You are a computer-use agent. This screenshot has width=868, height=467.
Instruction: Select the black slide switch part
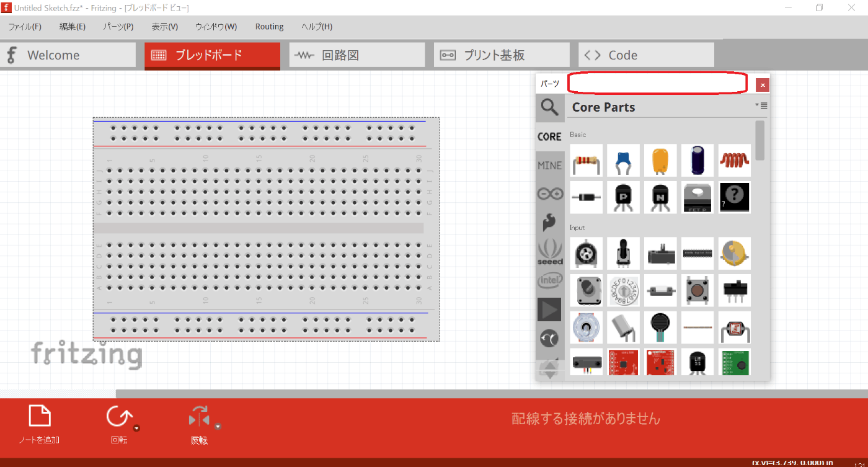click(x=735, y=290)
